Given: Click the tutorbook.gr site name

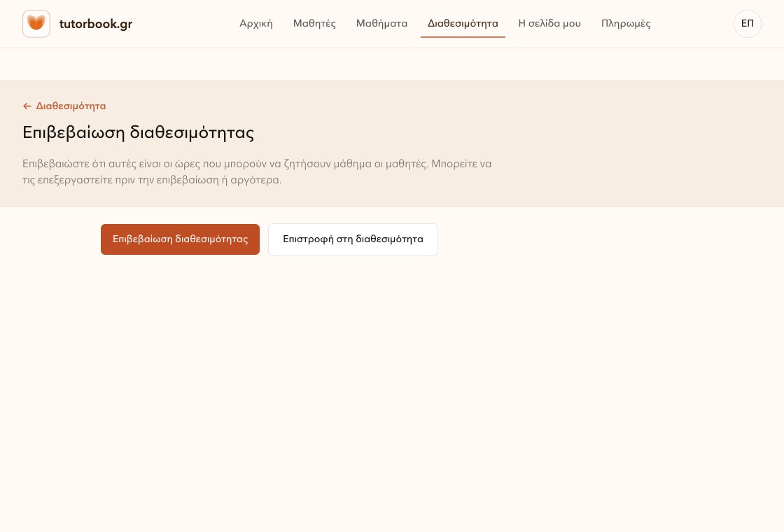Looking at the screenshot, I should click(95, 24).
